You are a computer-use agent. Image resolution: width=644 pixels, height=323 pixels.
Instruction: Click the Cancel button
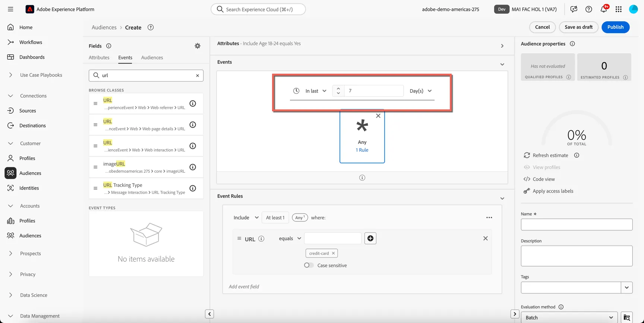[x=542, y=27]
